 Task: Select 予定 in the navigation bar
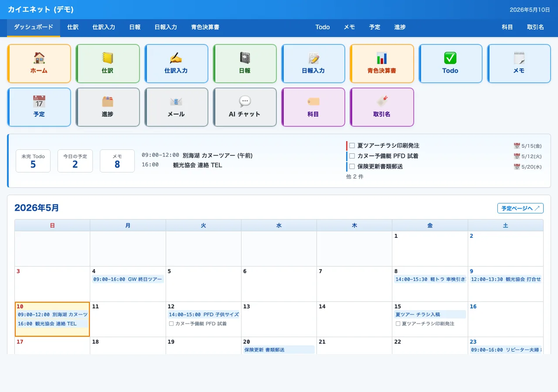click(x=374, y=27)
